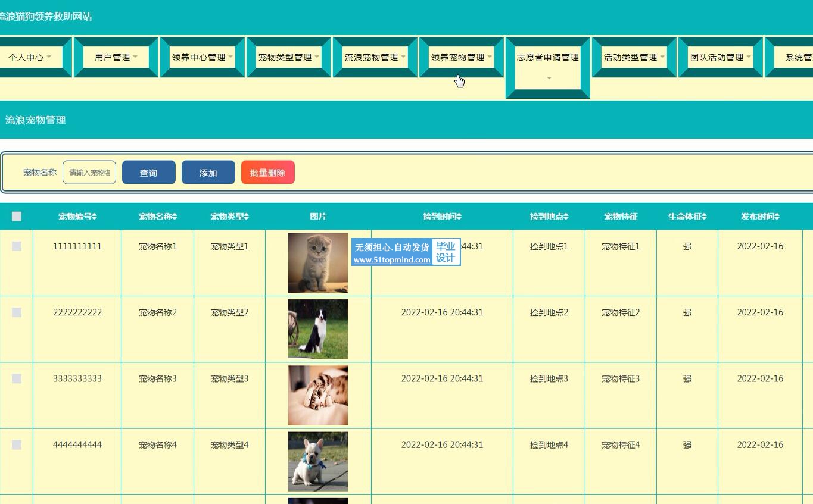Viewport: 813px width, 504px height.
Task: Select checkbox for row 3333333333
Action: coord(17,378)
